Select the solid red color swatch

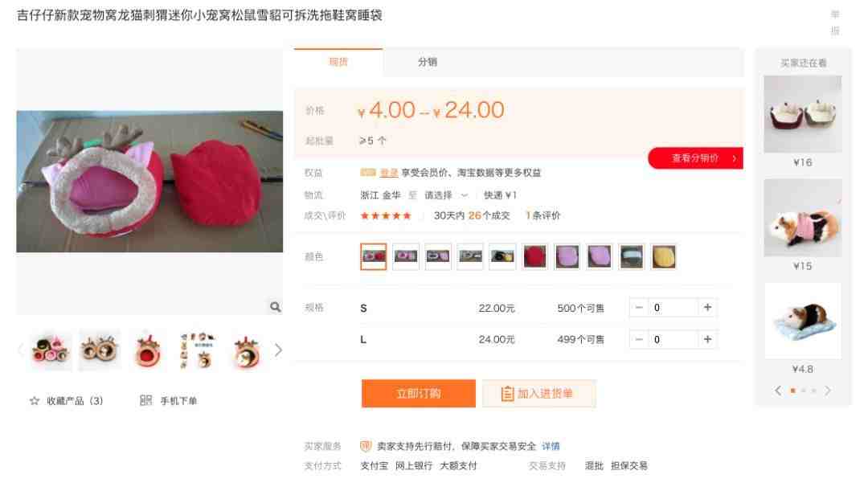(x=534, y=257)
